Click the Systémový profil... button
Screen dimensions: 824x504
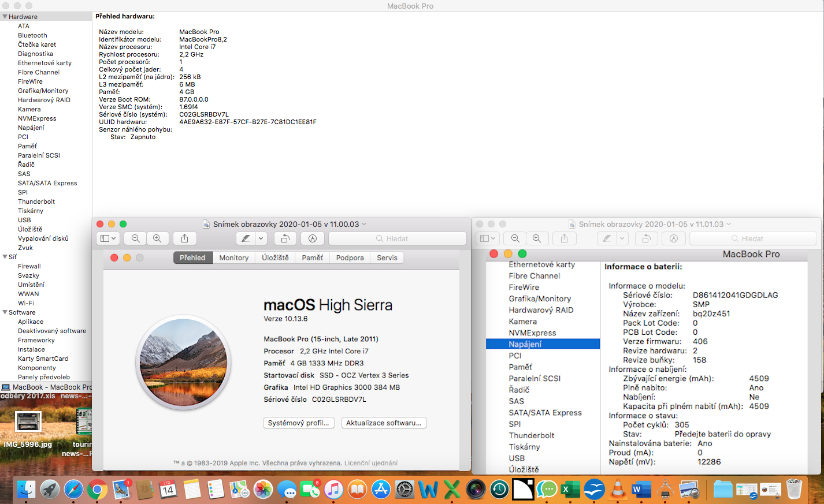(298, 423)
